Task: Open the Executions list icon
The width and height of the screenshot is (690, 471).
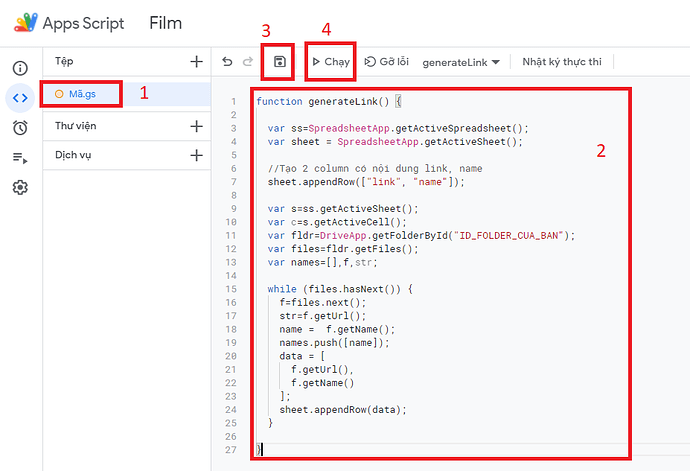Action: [20, 157]
